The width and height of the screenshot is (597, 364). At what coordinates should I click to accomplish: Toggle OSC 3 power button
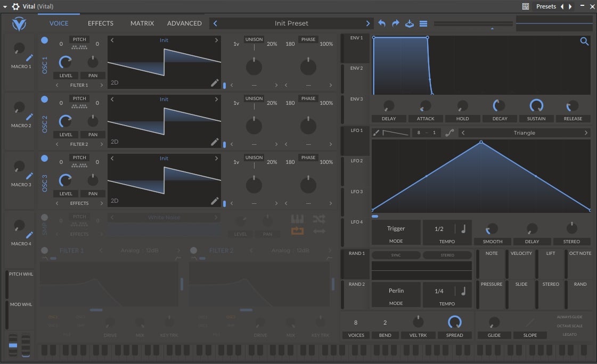click(45, 158)
